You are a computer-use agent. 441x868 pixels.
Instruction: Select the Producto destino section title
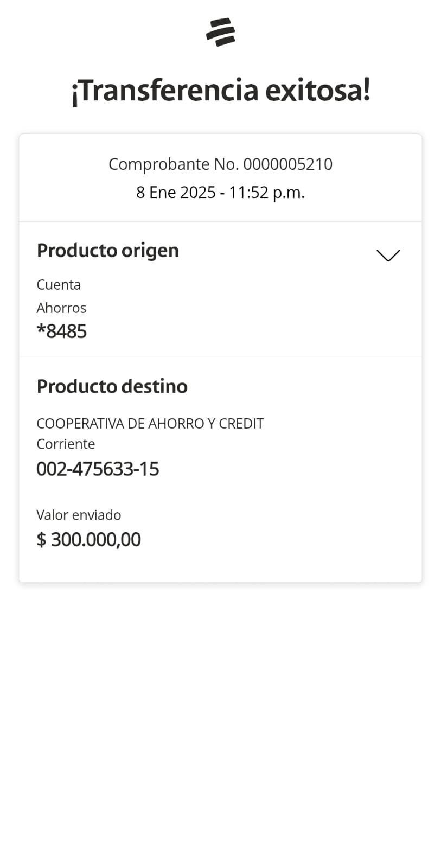coord(112,386)
